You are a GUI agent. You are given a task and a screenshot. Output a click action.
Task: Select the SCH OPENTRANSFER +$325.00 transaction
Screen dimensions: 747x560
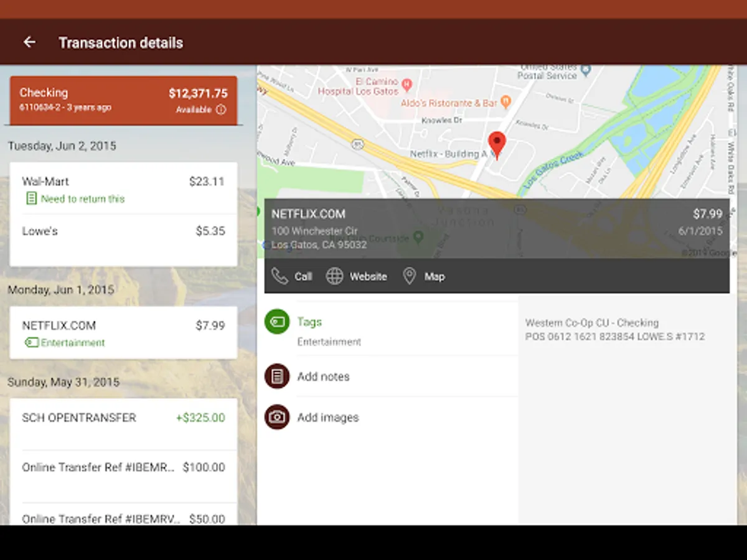pos(123,424)
